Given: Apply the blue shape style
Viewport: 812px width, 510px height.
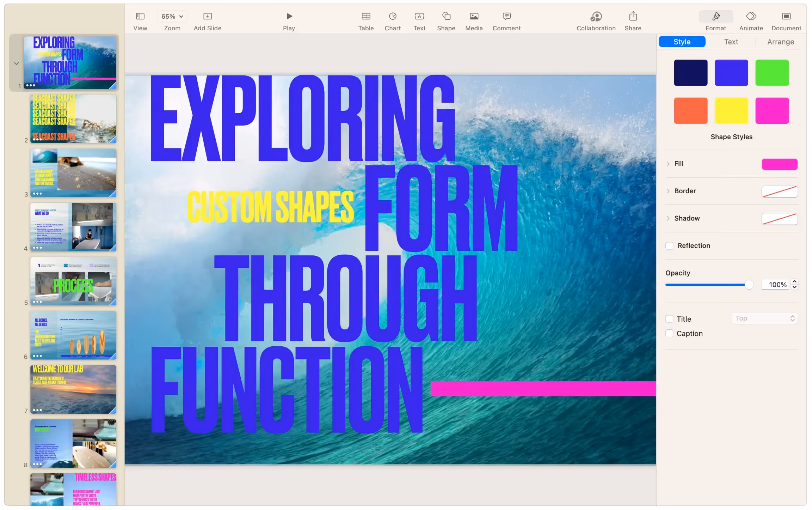Looking at the screenshot, I should pyautogui.click(x=731, y=73).
